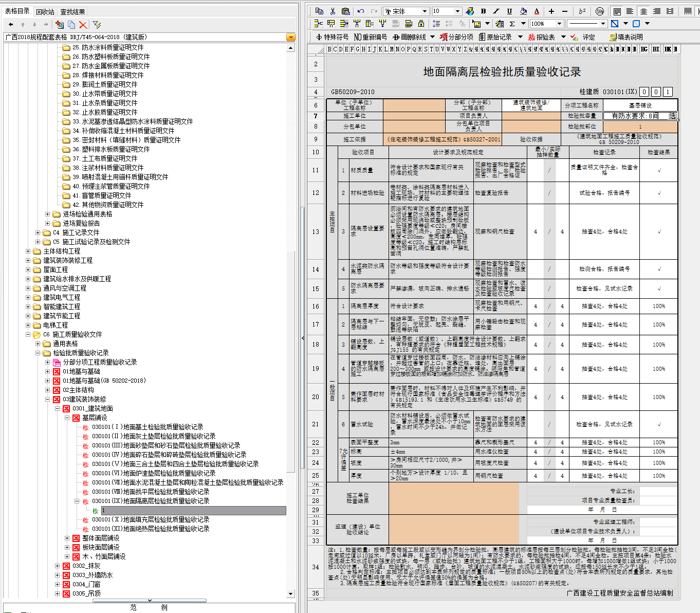Click NO重新编号 renumber button

(x=371, y=37)
